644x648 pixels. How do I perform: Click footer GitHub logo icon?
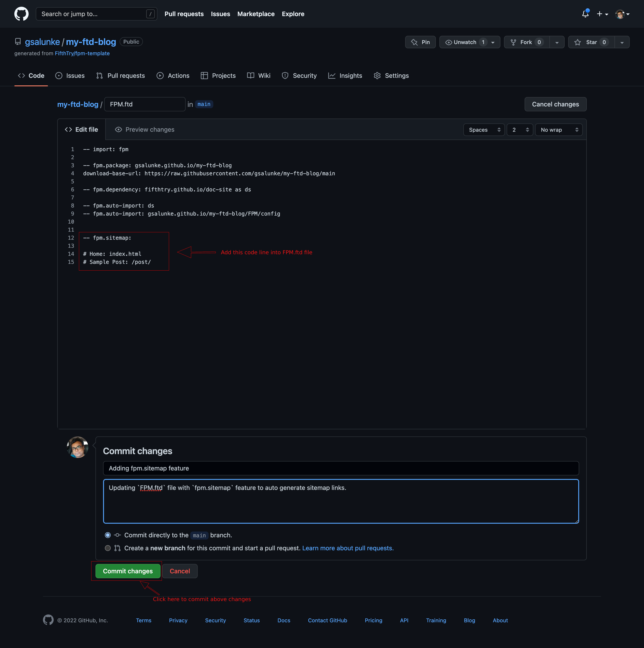coord(48,620)
